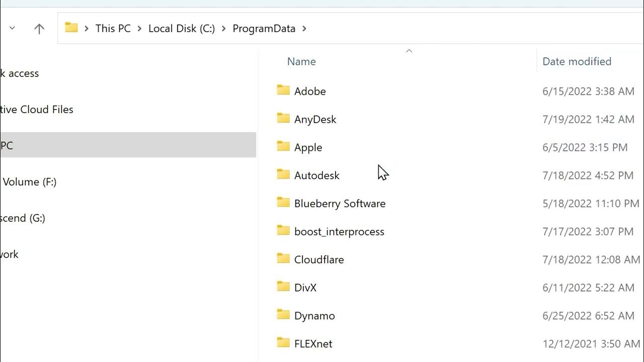Screen dimensions: 644x362
Task: Click the Up one level arrow
Action: tap(39, 29)
